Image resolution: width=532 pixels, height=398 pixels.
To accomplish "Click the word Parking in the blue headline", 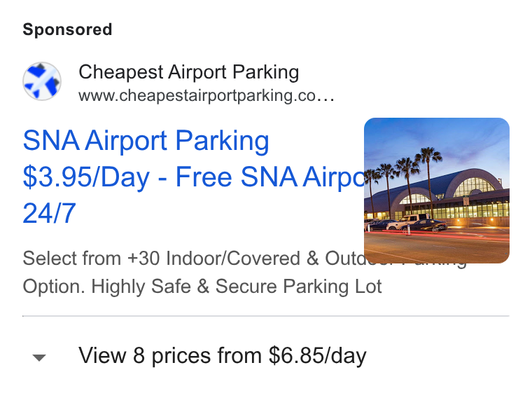I will (222, 141).
